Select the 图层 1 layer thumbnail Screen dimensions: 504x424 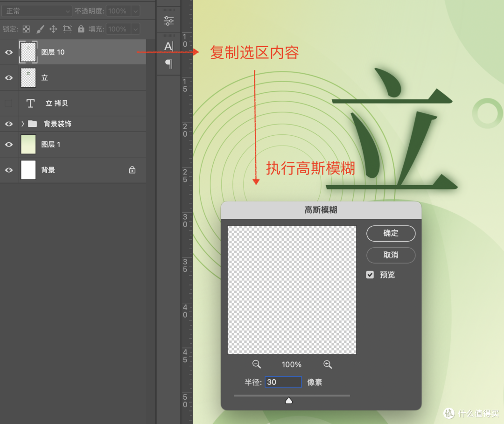(x=28, y=144)
